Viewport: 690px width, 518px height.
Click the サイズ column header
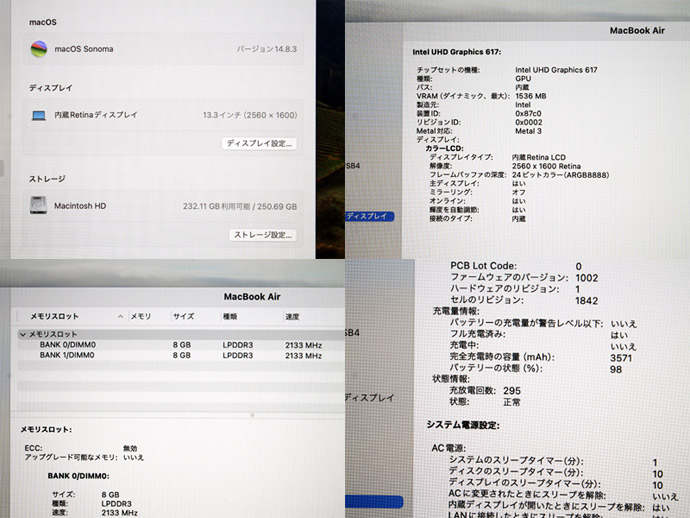pos(184,316)
